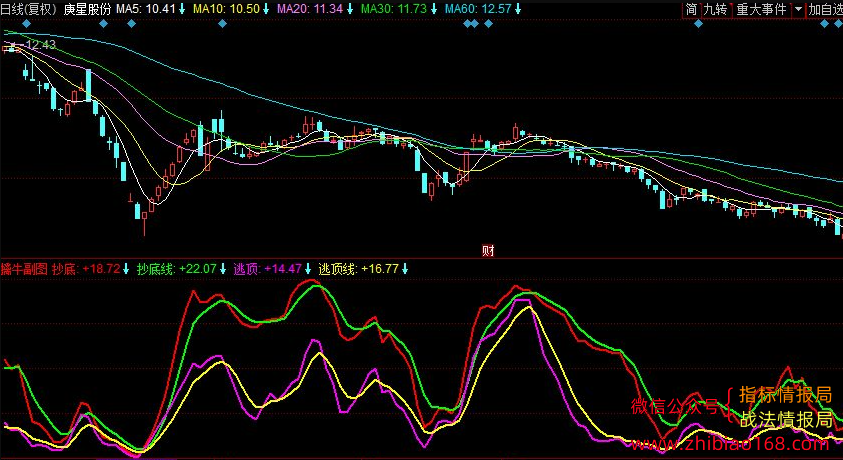Click arrow icon next to 逃顶线 value

click(x=405, y=269)
